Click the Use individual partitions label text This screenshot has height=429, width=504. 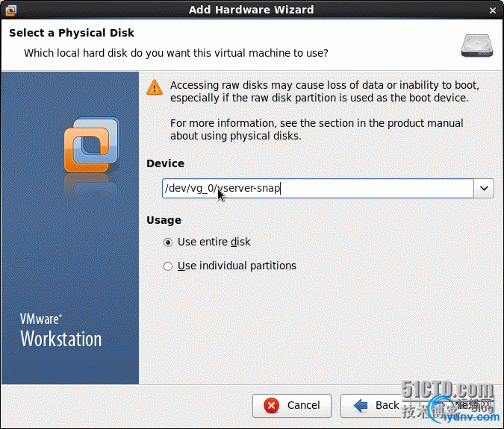tap(237, 266)
